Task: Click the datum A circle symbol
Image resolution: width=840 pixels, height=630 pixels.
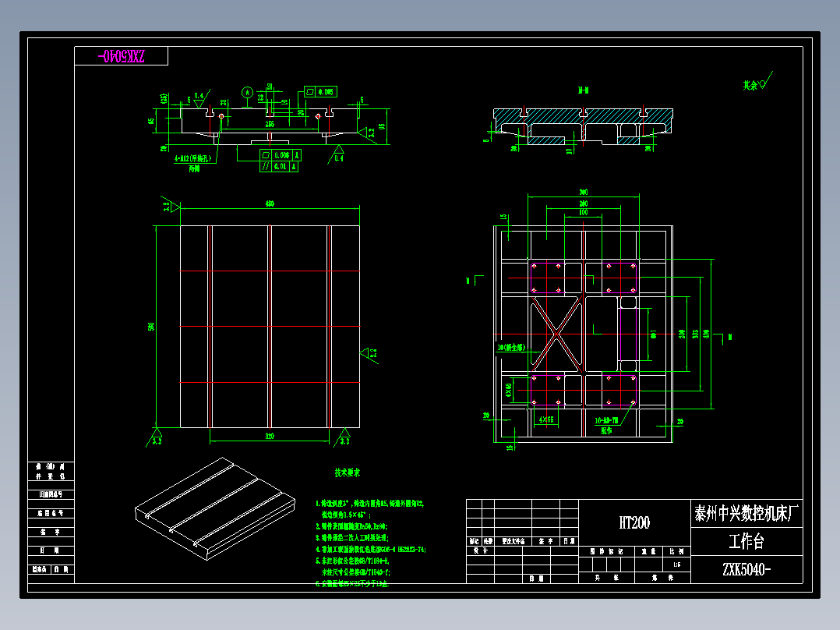Action: click(247, 93)
